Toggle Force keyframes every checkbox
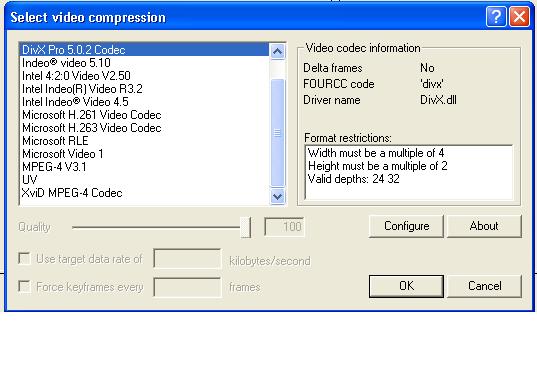537x384 pixels. [24, 286]
